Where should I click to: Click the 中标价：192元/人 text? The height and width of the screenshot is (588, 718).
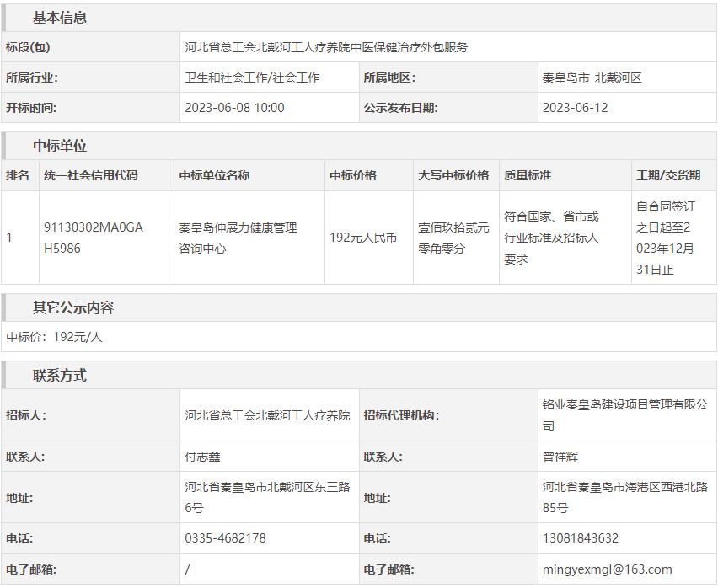(54, 337)
